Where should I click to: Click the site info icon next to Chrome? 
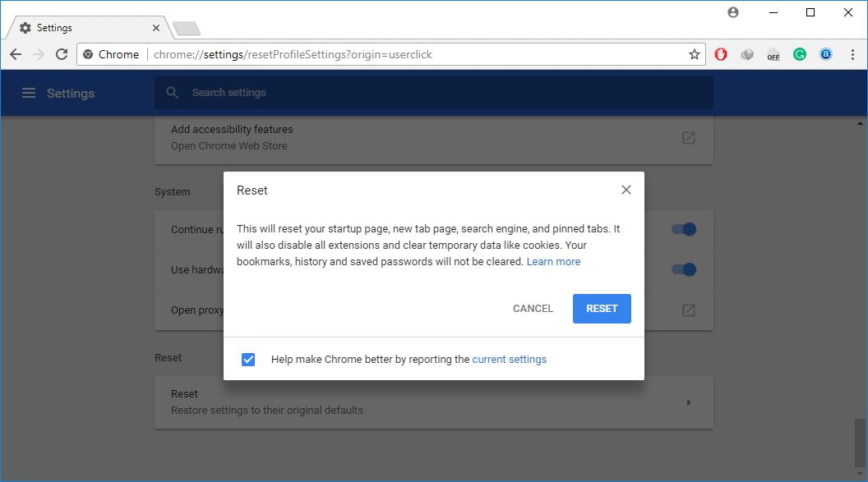[x=87, y=54]
